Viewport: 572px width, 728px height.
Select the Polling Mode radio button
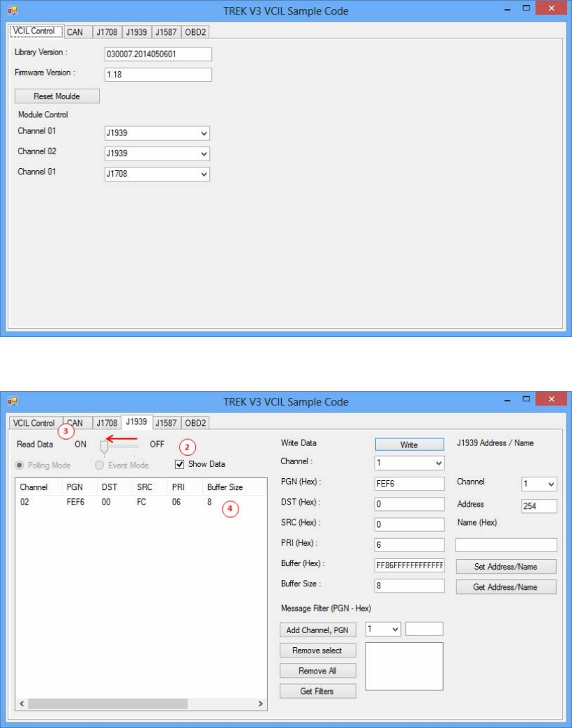point(20,466)
